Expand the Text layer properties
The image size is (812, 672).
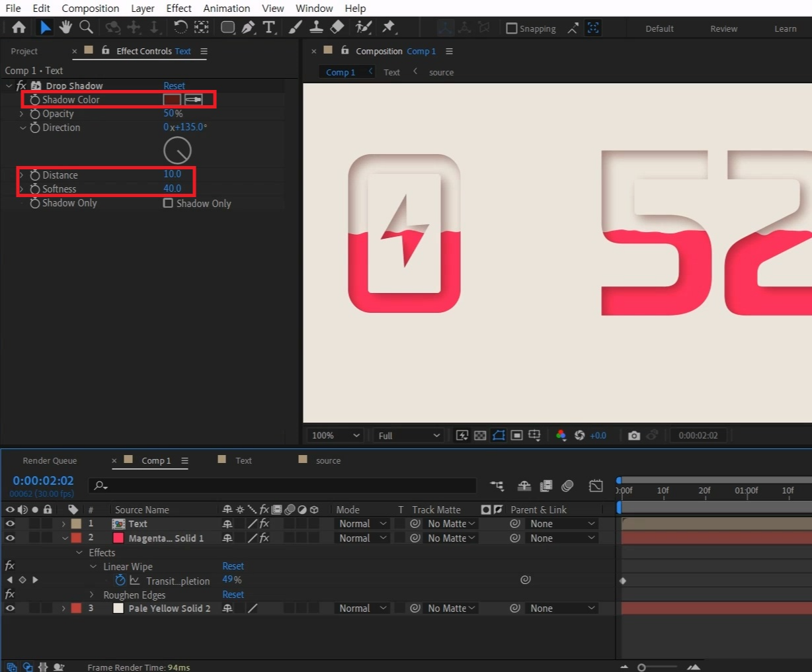(63, 524)
